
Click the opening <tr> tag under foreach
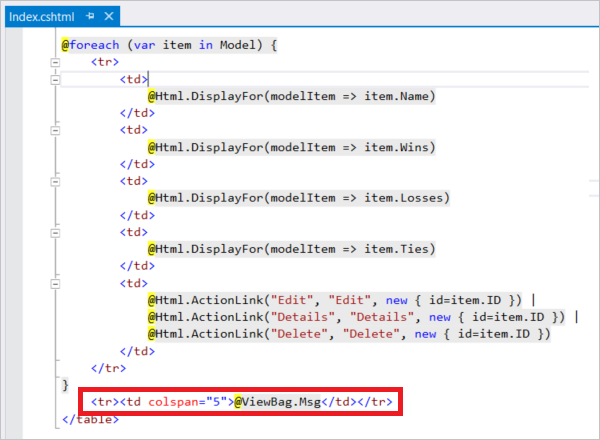pos(105,62)
